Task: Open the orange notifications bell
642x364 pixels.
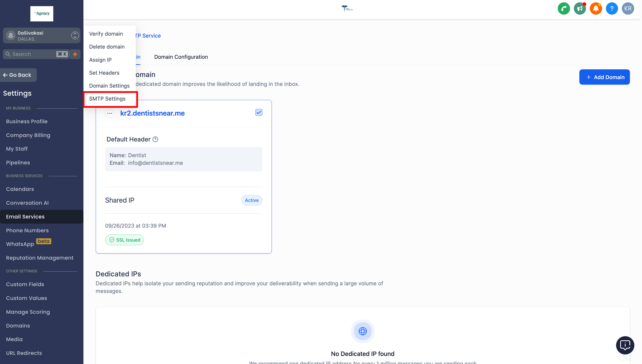Action: pyautogui.click(x=596, y=8)
